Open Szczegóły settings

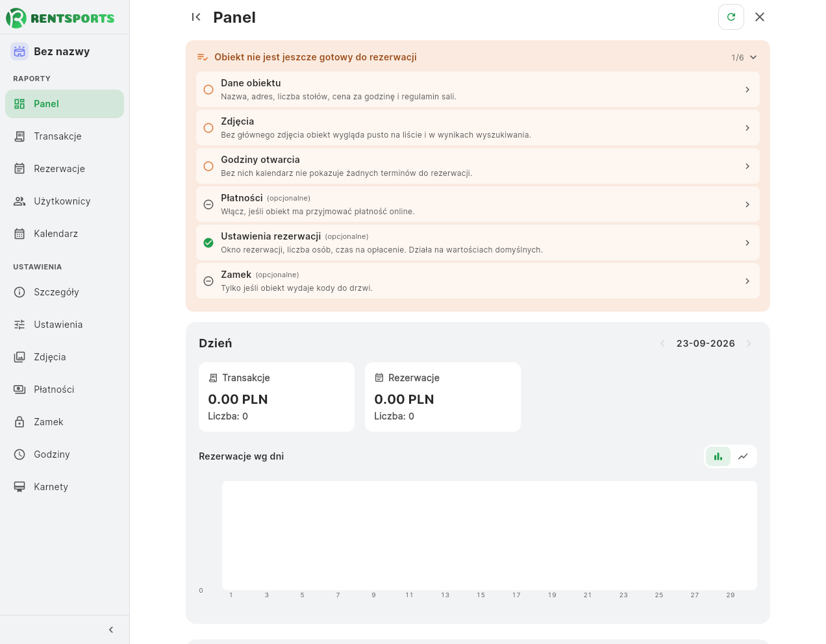64,292
